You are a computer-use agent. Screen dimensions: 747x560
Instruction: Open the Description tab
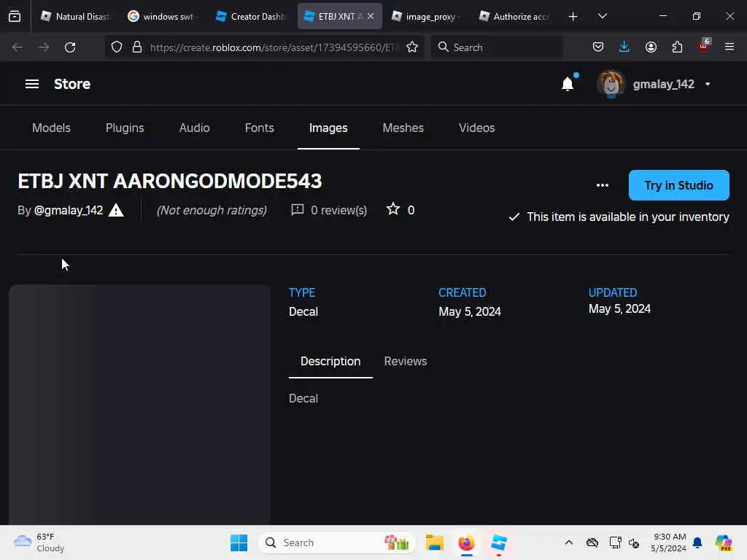point(330,362)
